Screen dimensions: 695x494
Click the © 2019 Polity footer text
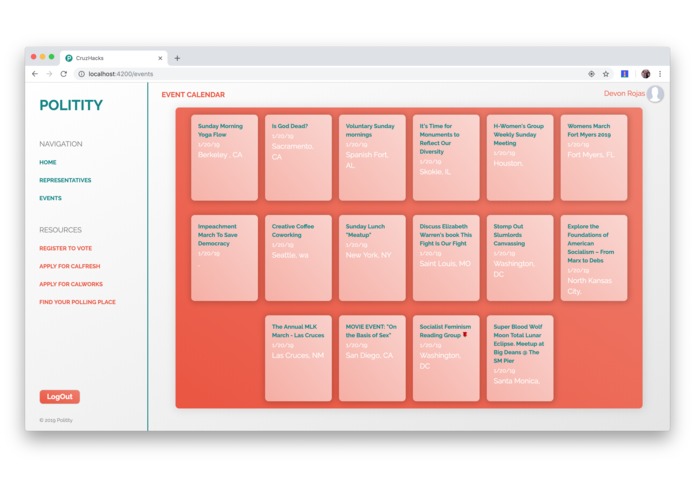pyautogui.click(x=56, y=420)
